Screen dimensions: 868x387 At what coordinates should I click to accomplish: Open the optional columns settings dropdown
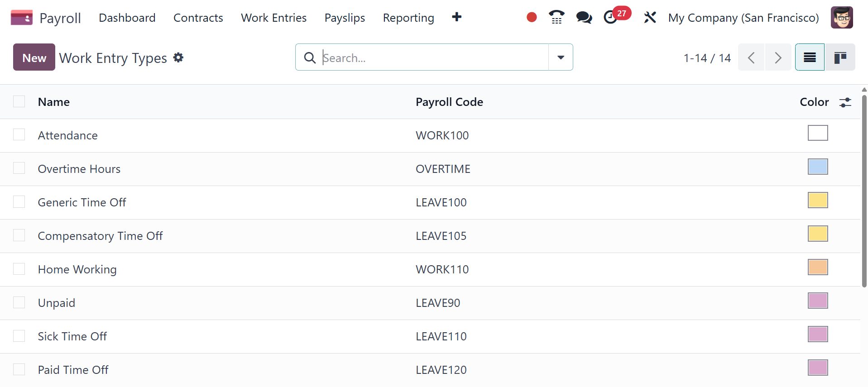point(845,102)
